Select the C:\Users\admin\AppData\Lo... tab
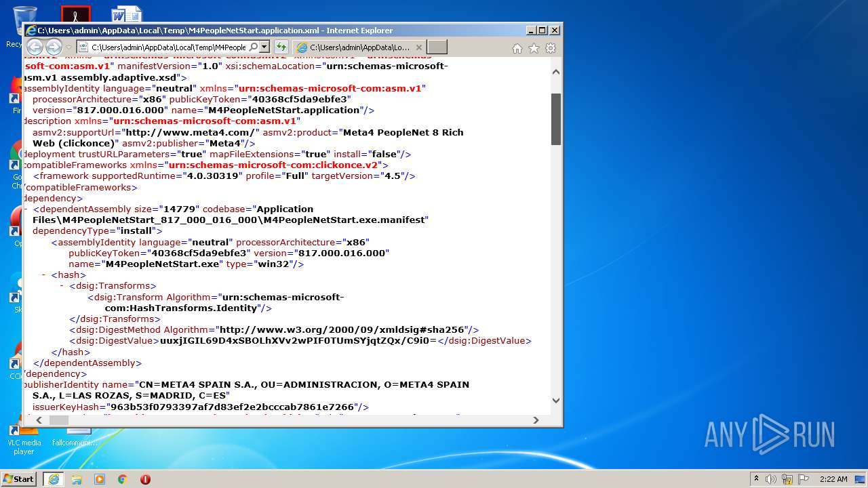This screenshot has width=868, height=488. (x=359, y=47)
